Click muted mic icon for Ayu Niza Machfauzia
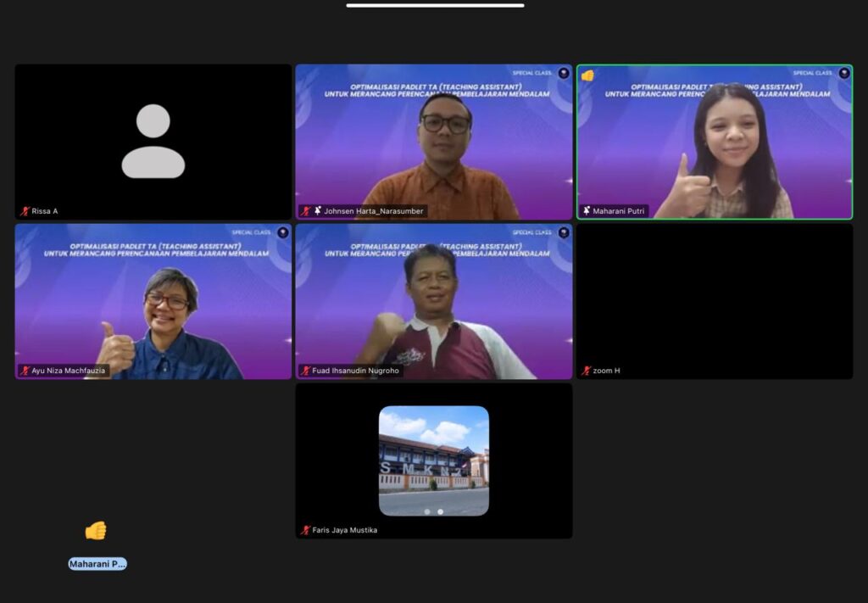Image resolution: width=868 pixels, height=603 pixels. pyautogui.click(x=25, y=371)
